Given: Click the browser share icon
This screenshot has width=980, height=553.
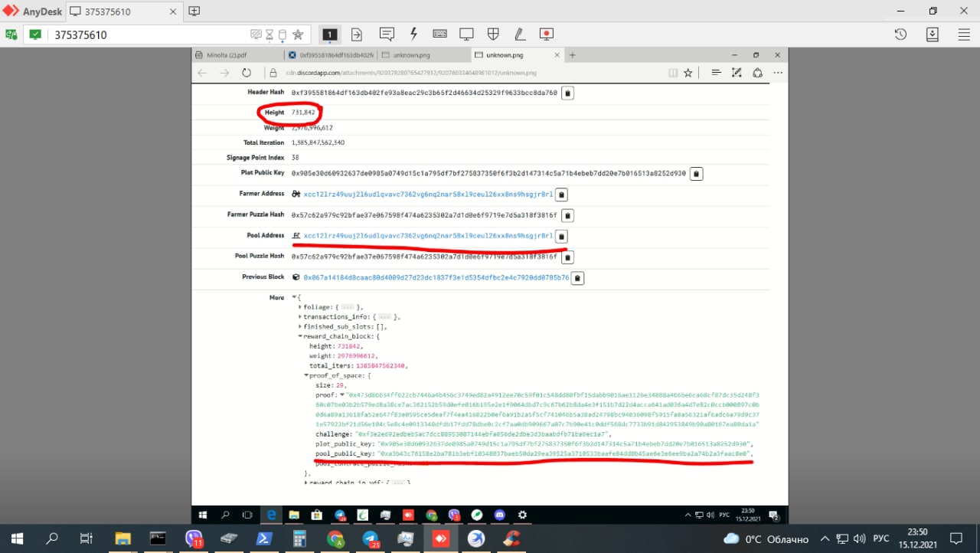Looking at the screenshot, I should point(757,73).
